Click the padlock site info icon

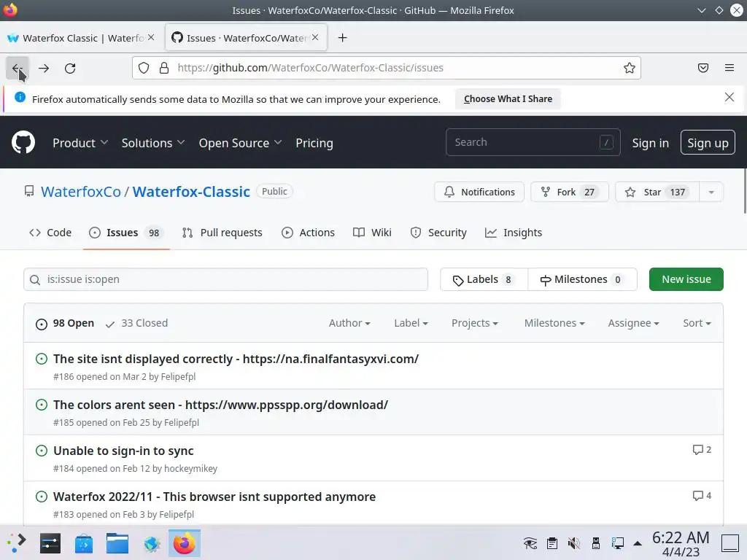pos(164,68)
